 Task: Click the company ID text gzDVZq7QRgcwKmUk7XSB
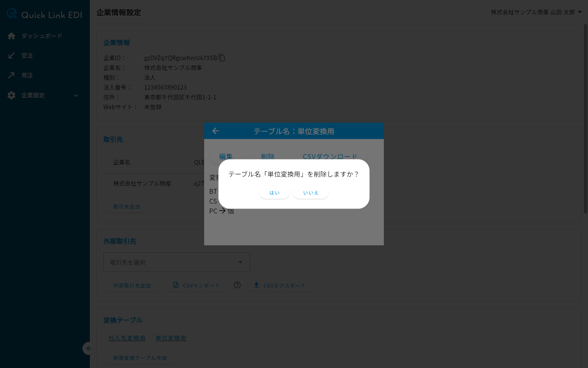point(180,58)
